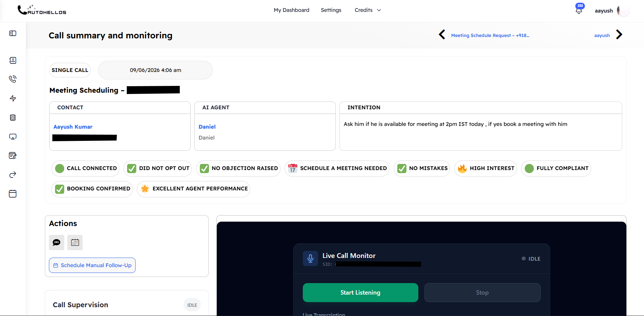Click NO OBJECTION RAISED tag
This screenshot has width=644, height=316.
pyautogui.click(x=238, y=168)
